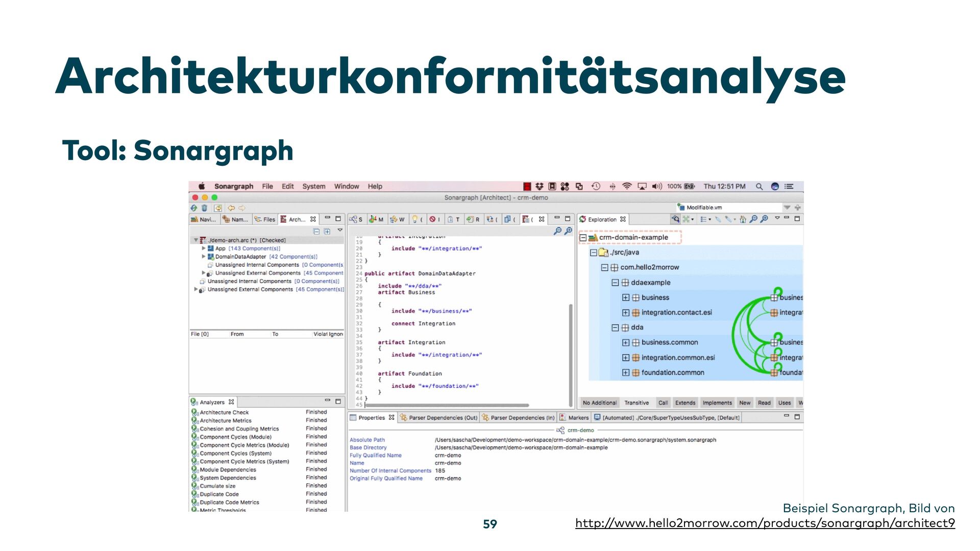This screenshot has width=980, height=551.
Task: Maximize the Analyzers panel
Action: click(x=338, y=402)
